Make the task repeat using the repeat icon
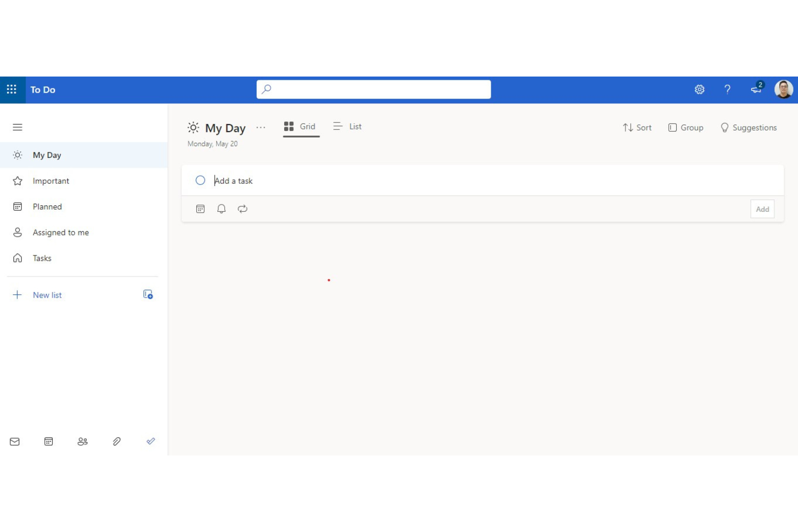 (x=242, y=209)
